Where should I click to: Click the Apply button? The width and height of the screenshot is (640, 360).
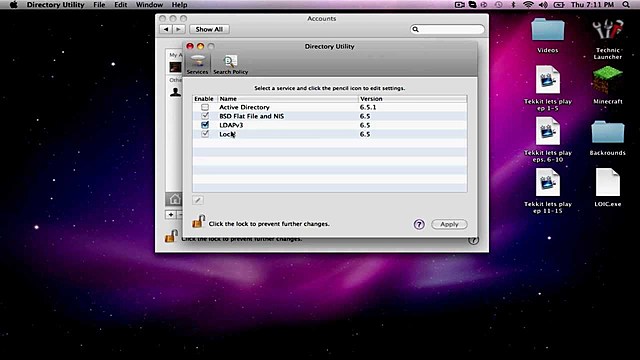tap(449, 224)
